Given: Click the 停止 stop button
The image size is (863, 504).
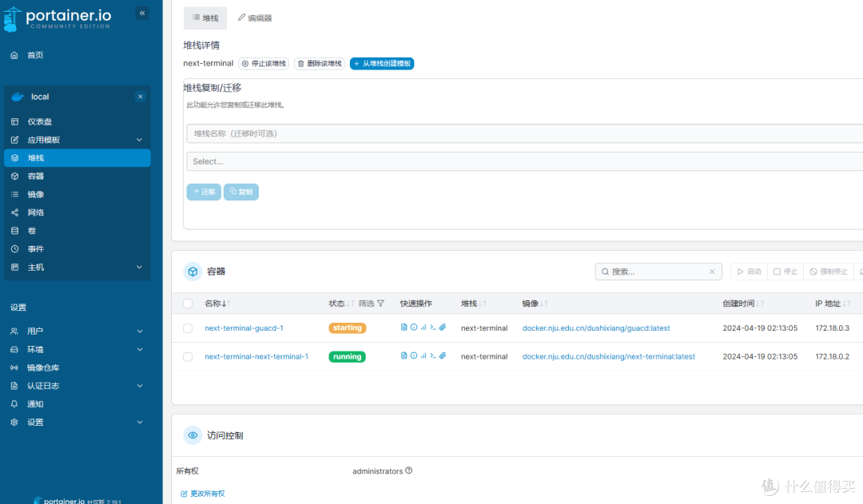Looking at the screenshot, I should pyautogui.click(x=785, y=272).
